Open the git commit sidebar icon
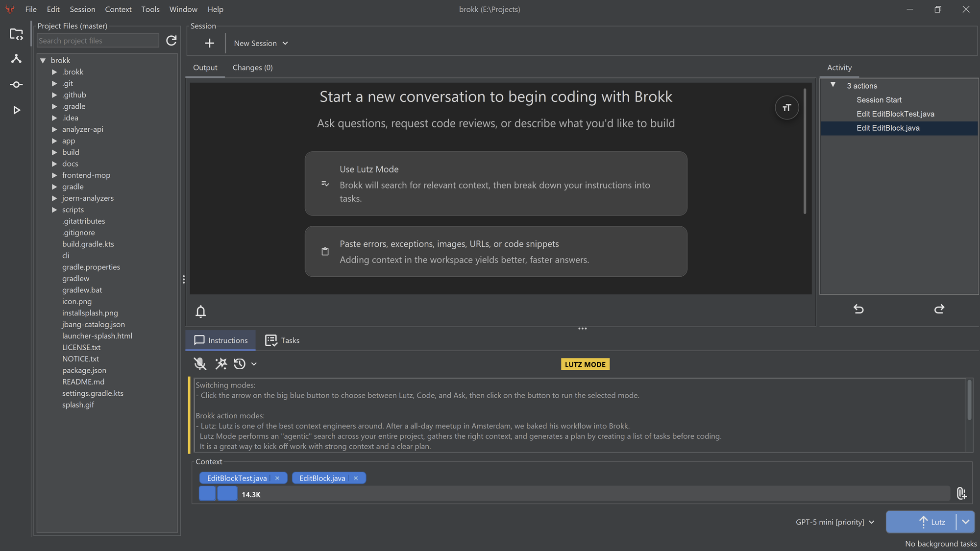Screen dimensions: 980x551 click(16, 85)
